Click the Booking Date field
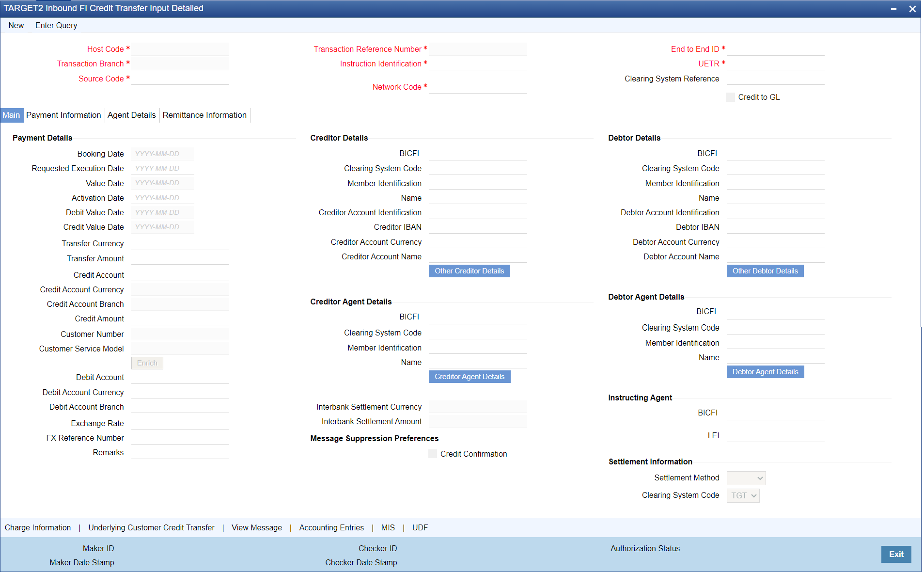This screenshot has height=573, width=924. [x=163, y=154]
